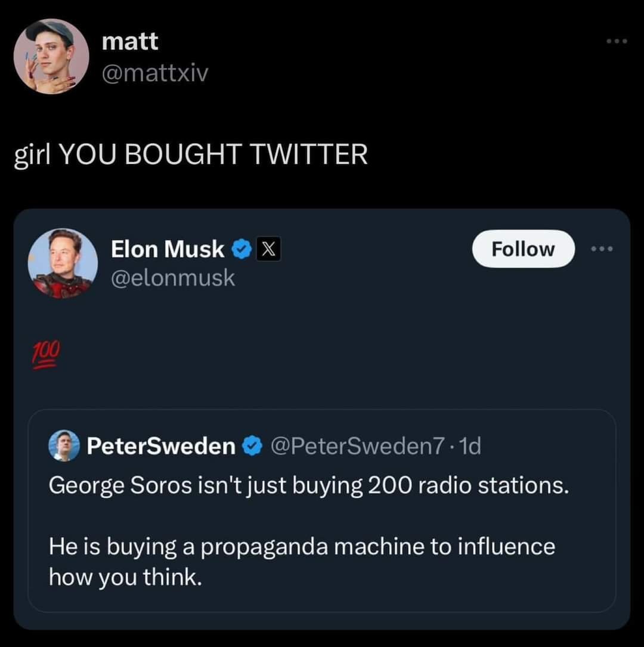Open matt's profile picture
This screenshot has width=644, height=647.
[51, 56]
